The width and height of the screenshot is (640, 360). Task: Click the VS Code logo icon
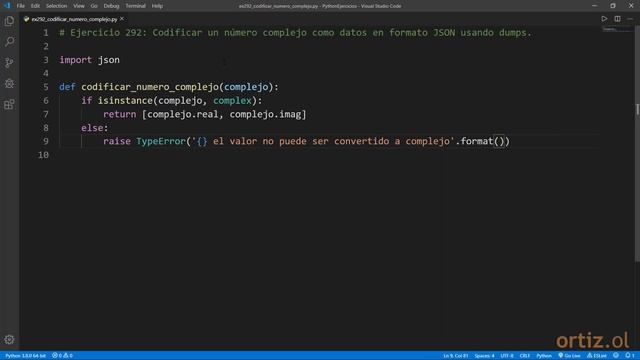(x=7, y=6)
